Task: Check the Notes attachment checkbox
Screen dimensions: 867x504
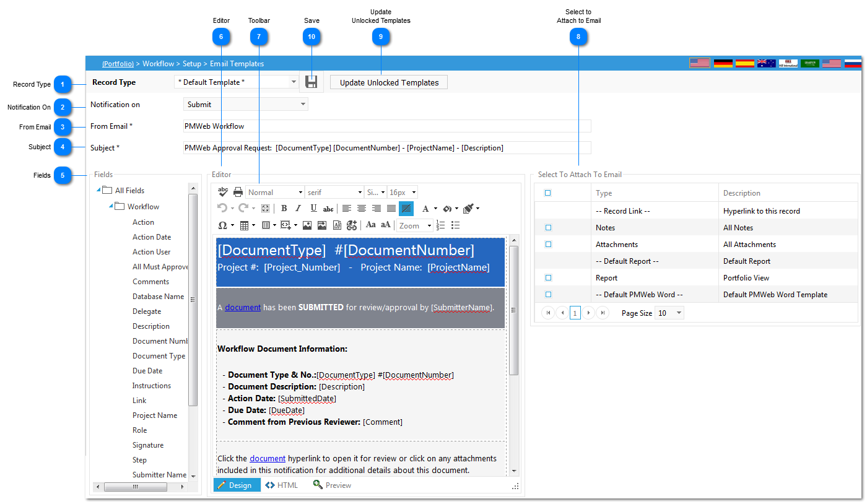Action: 548,228
